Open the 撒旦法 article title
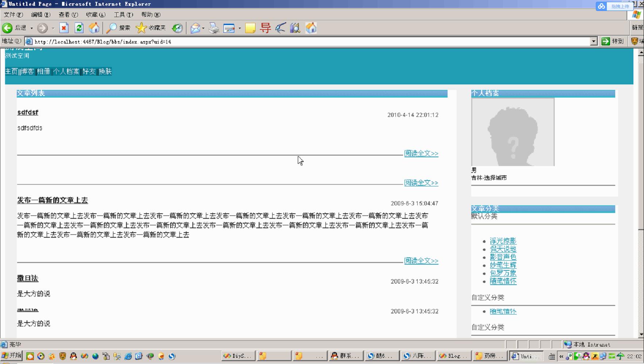 pyautogui.click(x=28, y=278)
